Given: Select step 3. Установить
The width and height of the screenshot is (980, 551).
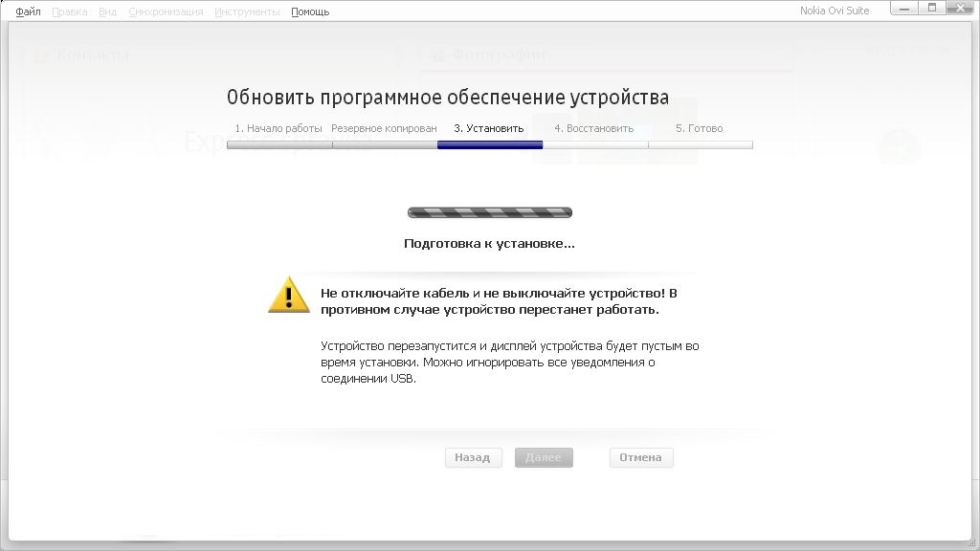Looking at the screenshot, I should 489,128.
